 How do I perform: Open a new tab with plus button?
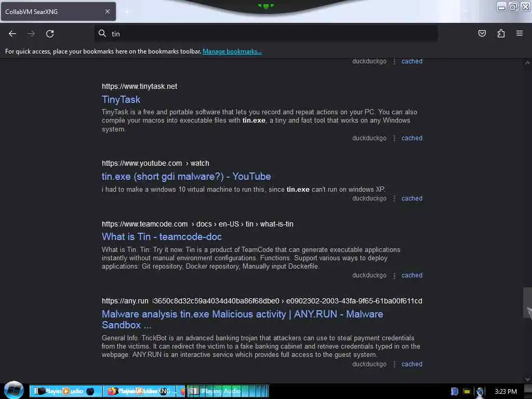127,11
